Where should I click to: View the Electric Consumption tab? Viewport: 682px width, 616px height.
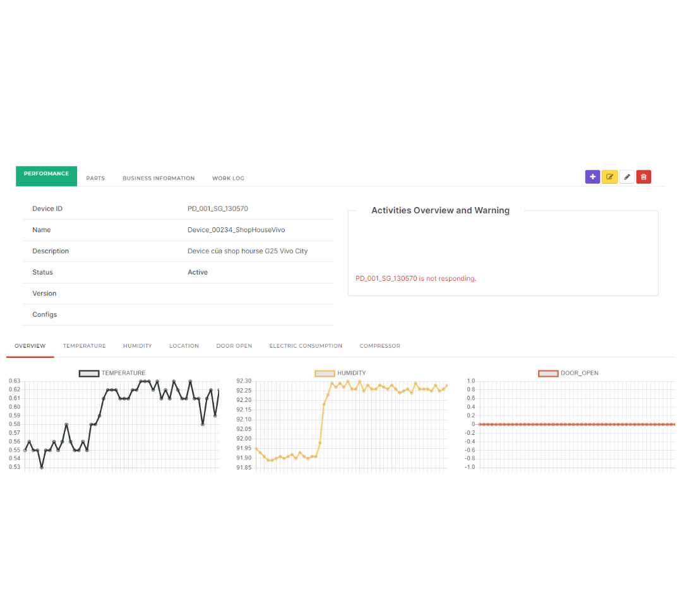pyautogui.click(x=306, y=346)
